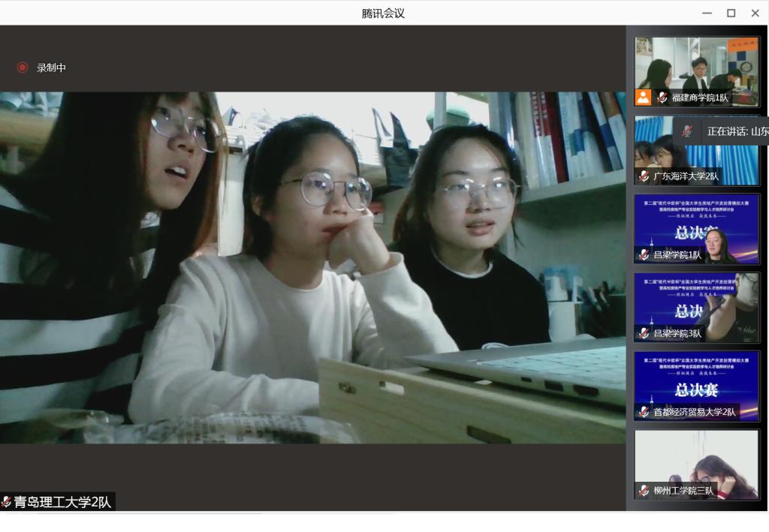Image resolution: width=769 pixels, height=532 pixels.
Task: Click muted mic icon beside 柳州工学院三队
Action: (644, 491)
